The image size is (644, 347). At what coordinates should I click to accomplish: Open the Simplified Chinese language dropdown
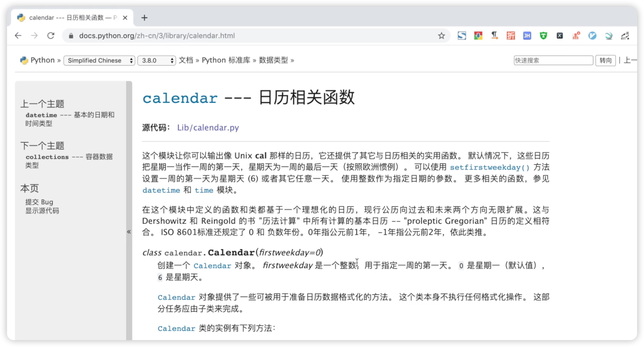pyautogui.click(x=99, y=60)
